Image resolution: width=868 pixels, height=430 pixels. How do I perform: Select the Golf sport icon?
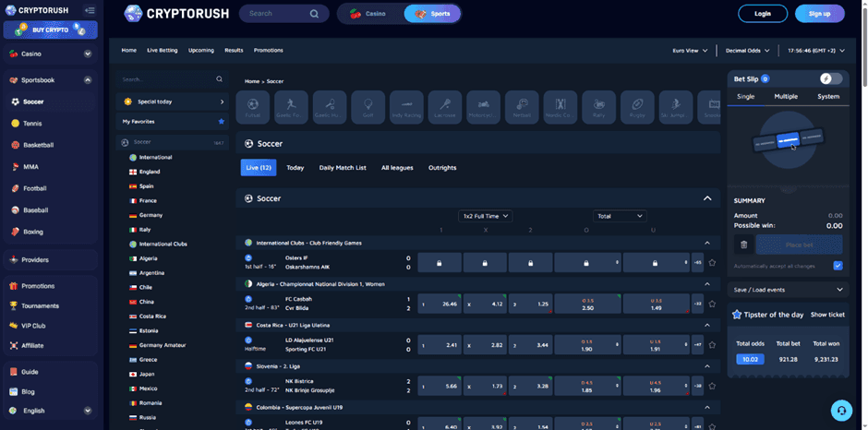coord(368,106)
